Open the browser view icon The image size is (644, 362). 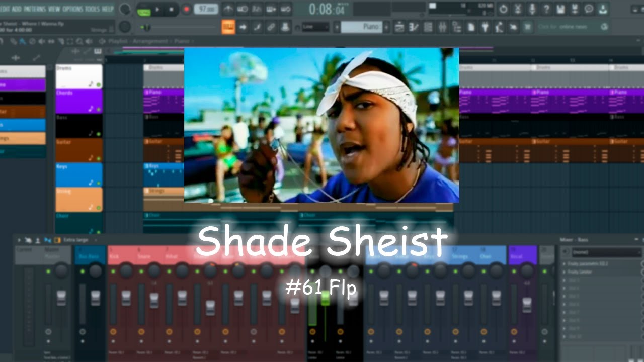(x=457, y=27)
